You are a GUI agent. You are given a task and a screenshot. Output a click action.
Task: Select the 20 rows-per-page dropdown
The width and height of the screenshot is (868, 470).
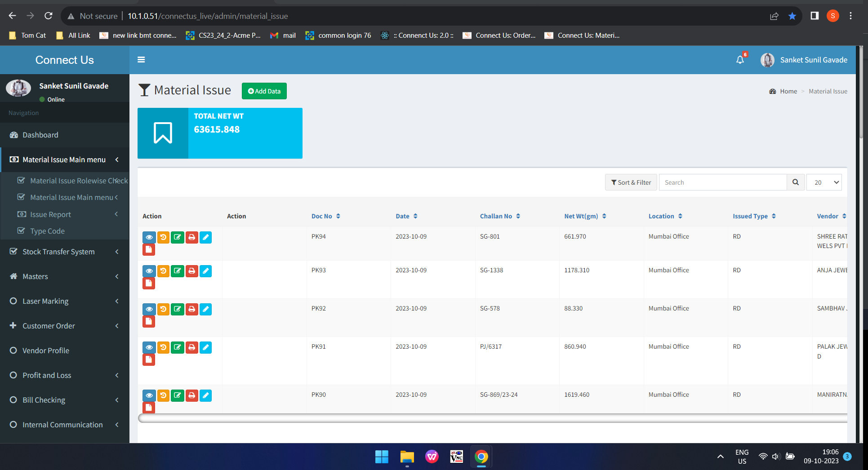(x=824, y=182)
